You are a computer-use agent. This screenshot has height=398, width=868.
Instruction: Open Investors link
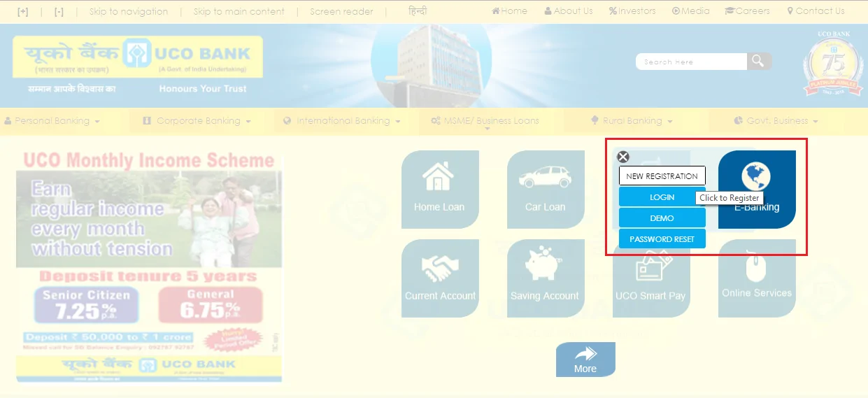(x=632, y=11)
